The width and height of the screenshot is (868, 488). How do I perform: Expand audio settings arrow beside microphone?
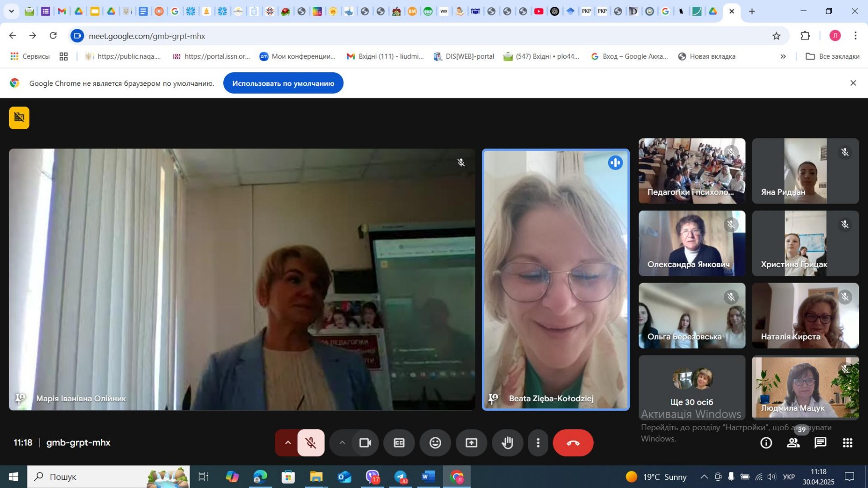[287, 443]
